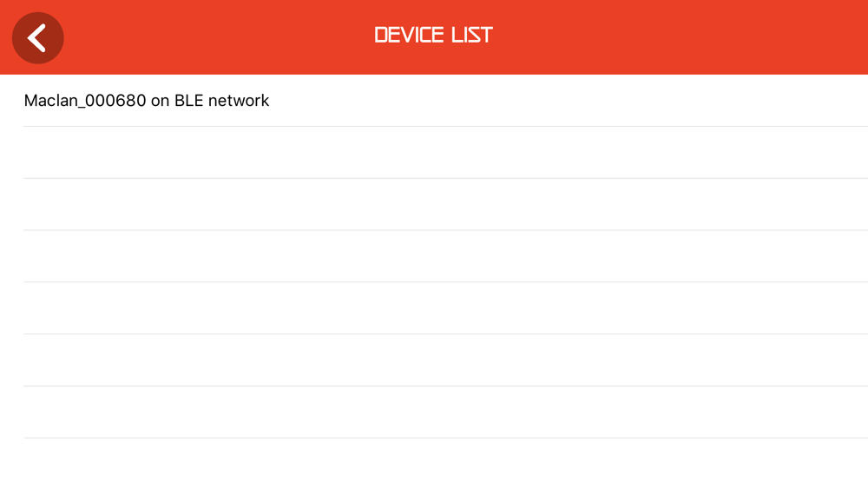This screenshot has height=489, width=868.
Task: Select the fifth empty device list row
Action: coord(434,360)
